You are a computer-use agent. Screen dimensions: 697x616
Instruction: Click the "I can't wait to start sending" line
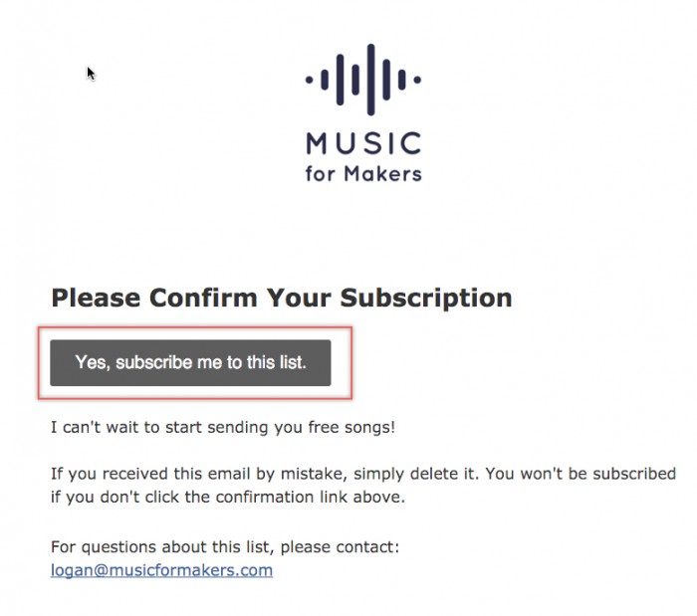point(169,428)
